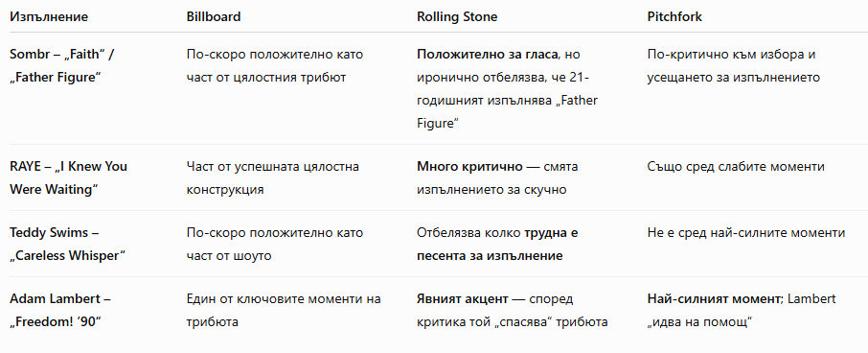The image size is (868, 353).
Task: Click the Pitchfork column header
Action: [x=674, y=16]
